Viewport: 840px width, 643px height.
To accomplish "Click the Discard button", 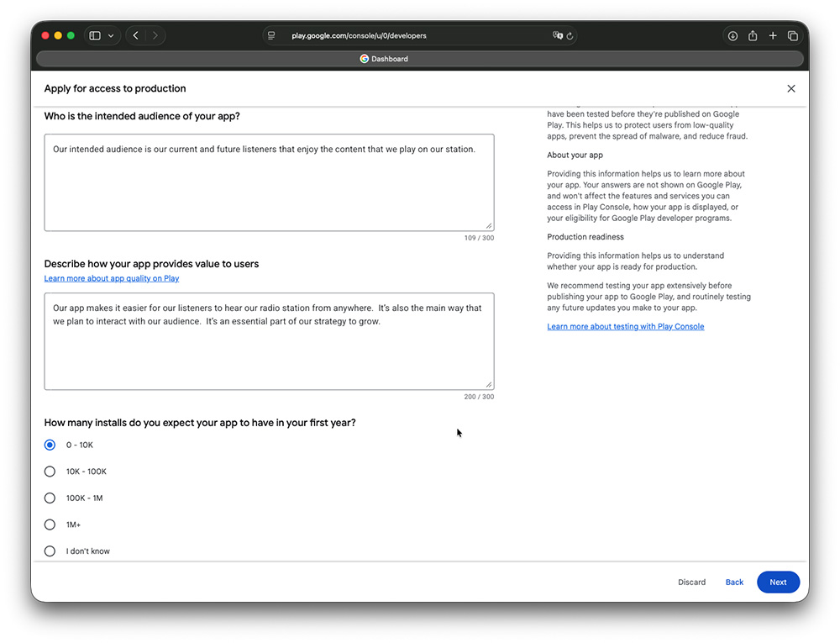I will coord(691,582).
